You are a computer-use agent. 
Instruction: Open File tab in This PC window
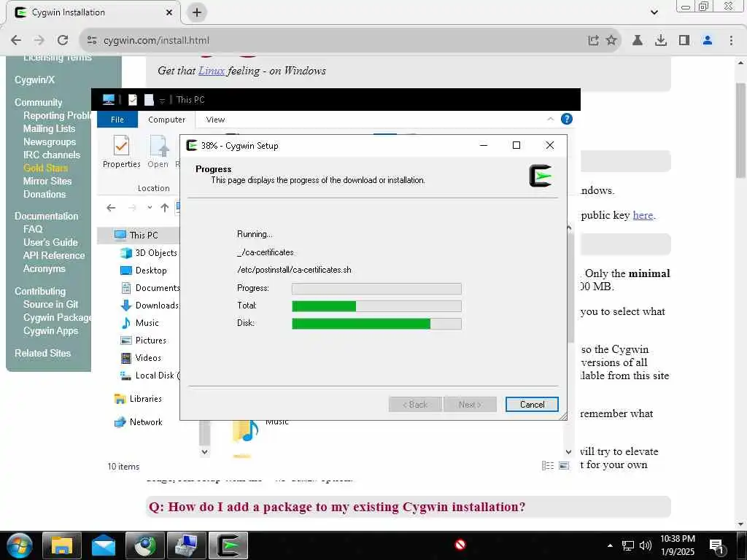point(117,120)
